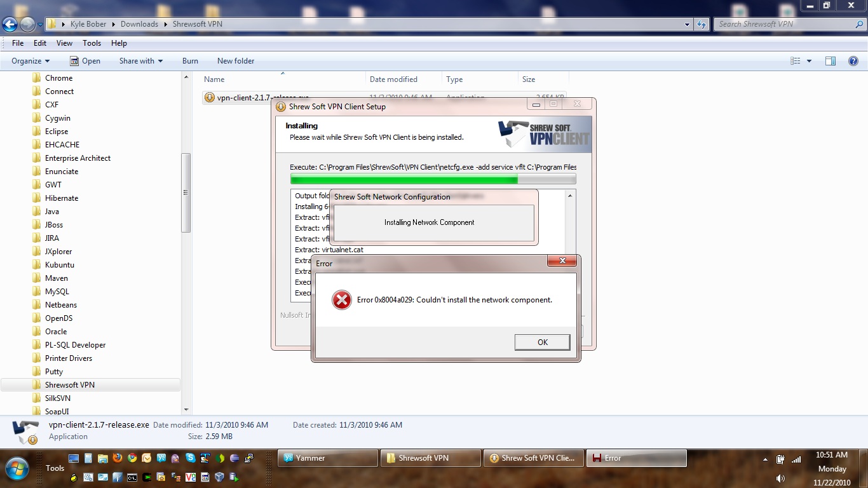Click the system tray volume speaker icon
Image resolution: width=868 pixels, height=488 pixels.
point(780,478)
